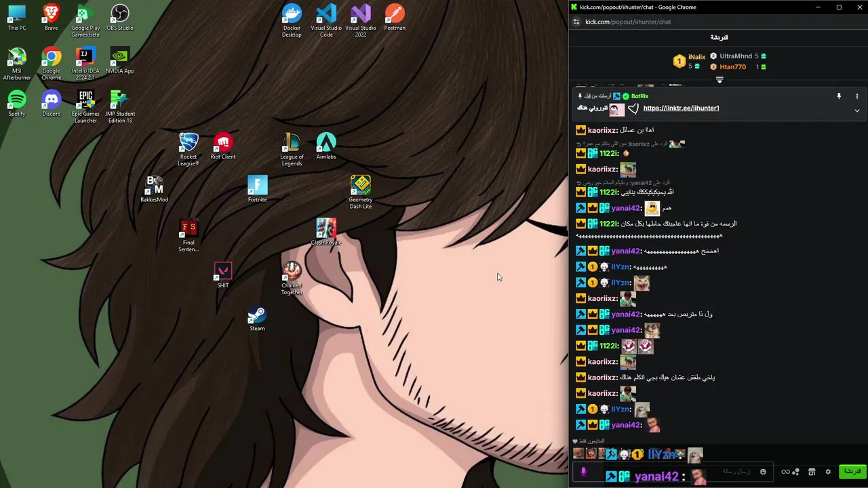This screenshot has width=868, height=488.
Task: Open Visual Studio Code shortcut
Action: (x=326, y=21)
